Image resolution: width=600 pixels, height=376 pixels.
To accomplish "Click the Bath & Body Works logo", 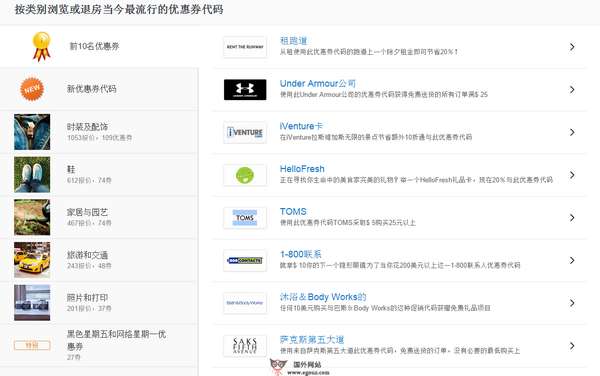I will pyautogui.click(x=245, y=303).
